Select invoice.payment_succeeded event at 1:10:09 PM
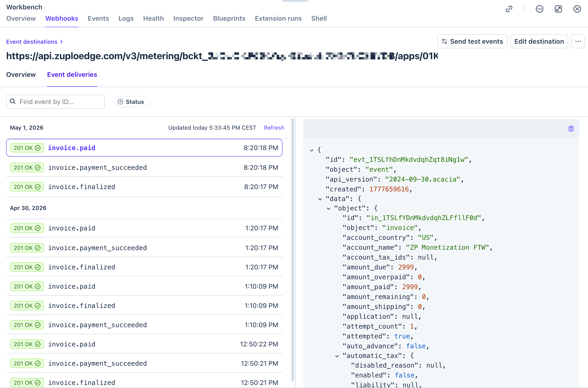 point(144,325)
